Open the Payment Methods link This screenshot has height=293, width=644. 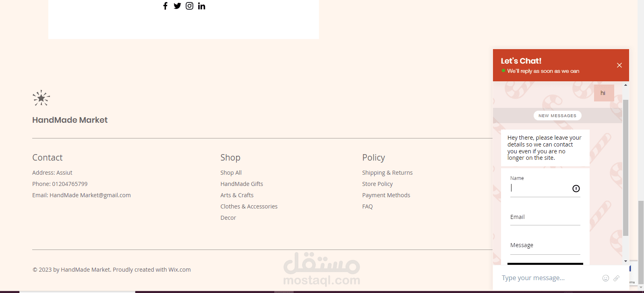point(386,195)
